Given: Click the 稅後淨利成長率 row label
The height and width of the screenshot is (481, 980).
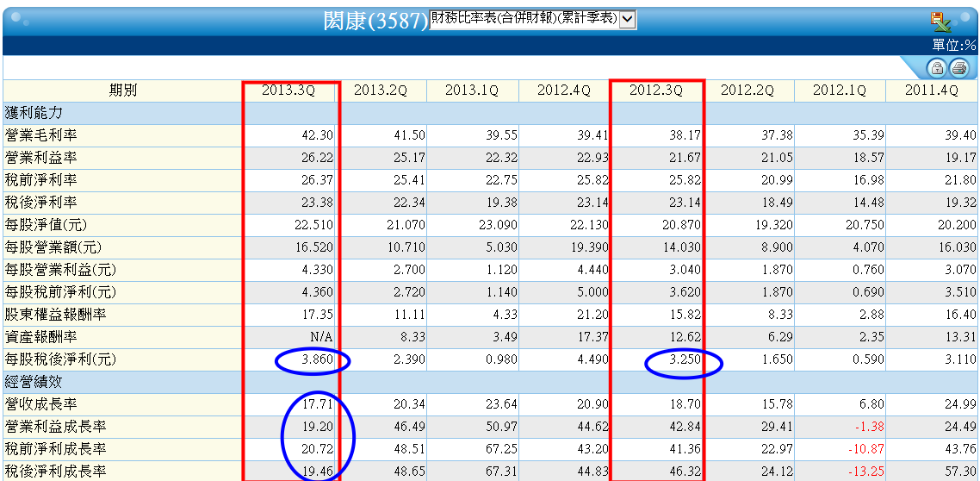Looking at the screenshot, I should 55,471.
